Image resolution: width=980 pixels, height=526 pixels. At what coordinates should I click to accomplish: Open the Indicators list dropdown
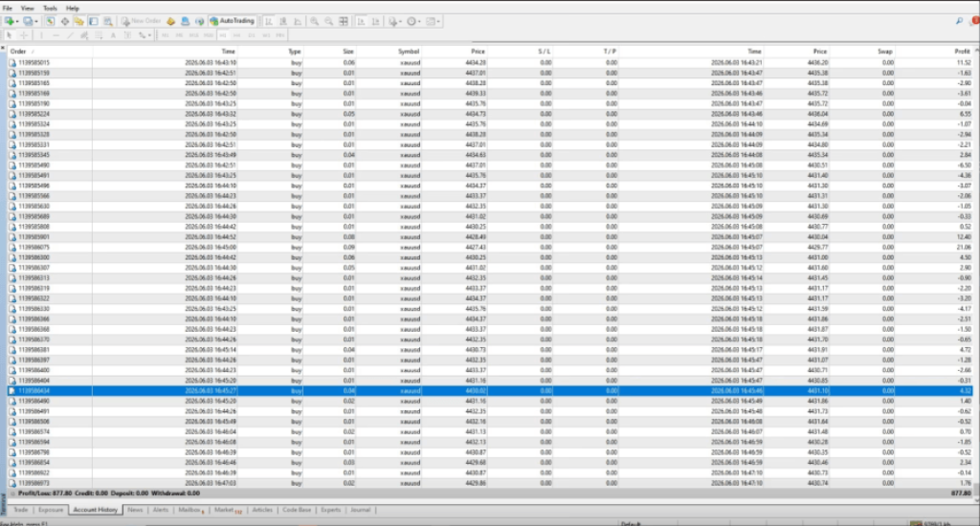coord(395,21)
